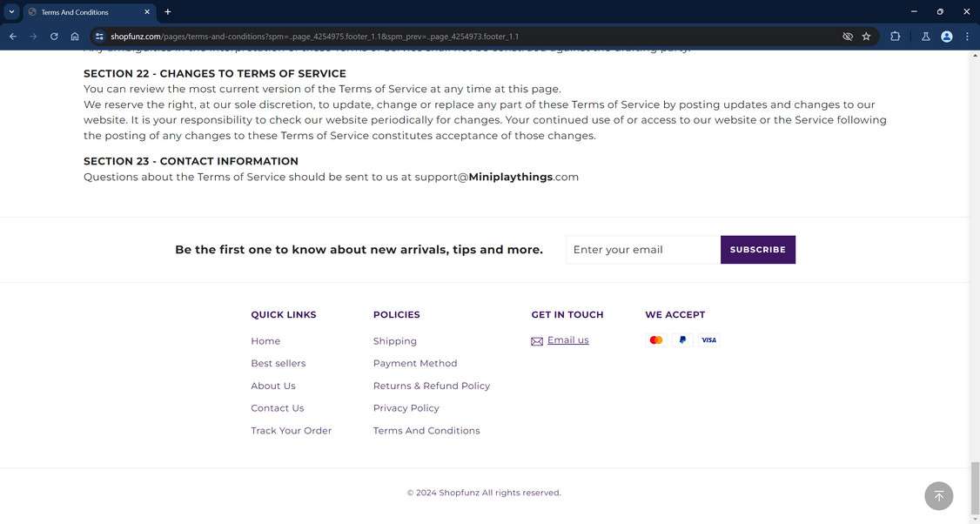Focus the Enter your email field
This screenshot has height=524, width=980.
point(643,250)
